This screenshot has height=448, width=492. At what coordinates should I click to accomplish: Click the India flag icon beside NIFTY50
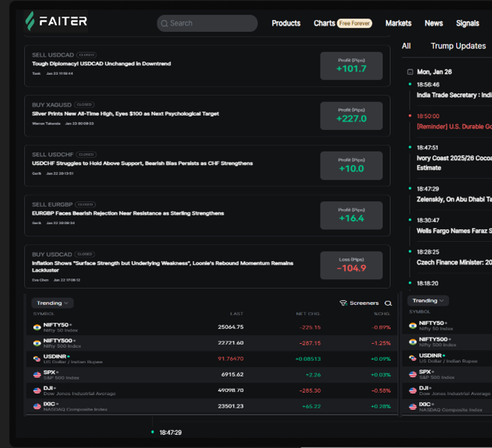click(37, 327)
